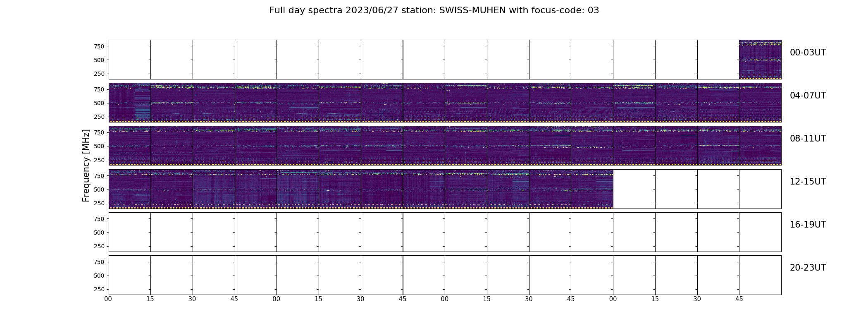Viewport: 868px width, 331px height.
Task: Select the "00-03UT" row label
Action: coord(808,53)
